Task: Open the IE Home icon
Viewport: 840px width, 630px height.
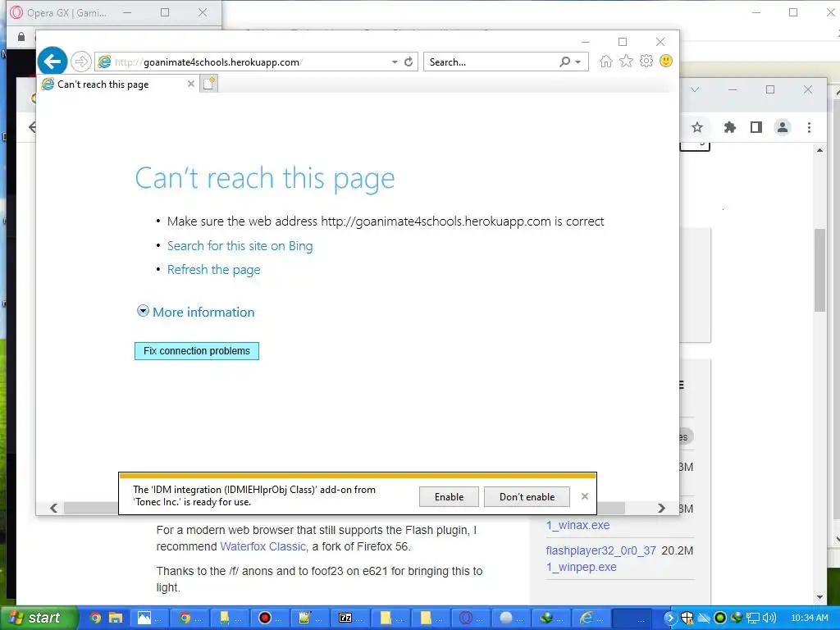Action: point(606,61)
